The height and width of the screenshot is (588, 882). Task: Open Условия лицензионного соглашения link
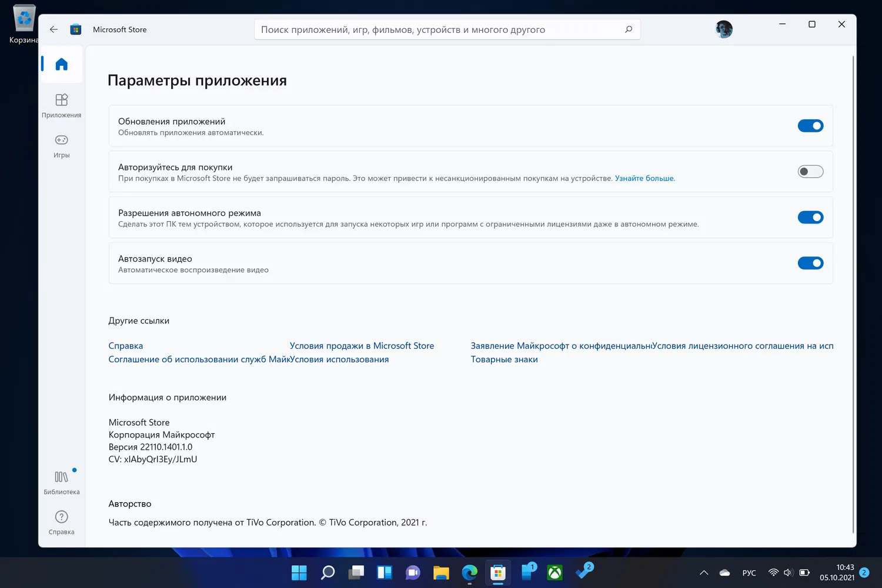(743, 346)
